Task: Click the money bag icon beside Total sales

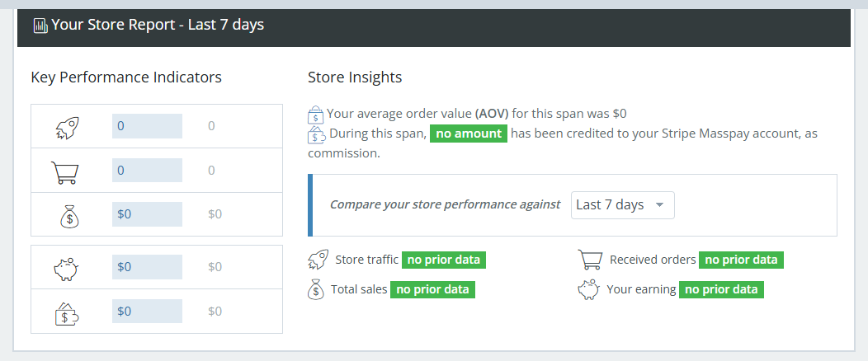Action: pos(316,289)
